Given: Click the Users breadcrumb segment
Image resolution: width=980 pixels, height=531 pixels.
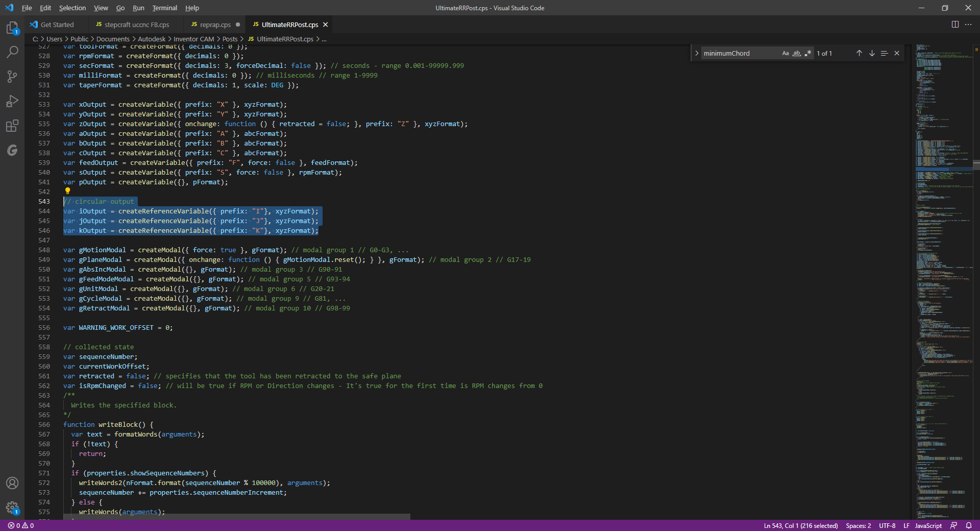Looking at the screenshot, I should click(55, 39).
